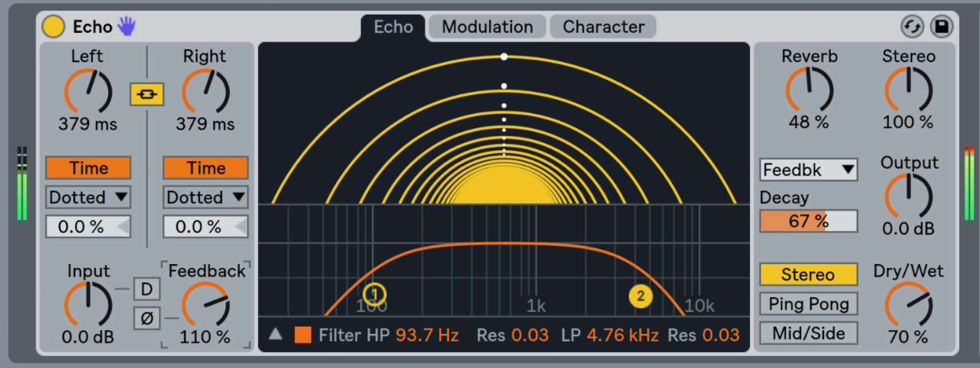Toggle the Echo device activator button
The width and height of the screenshot is (980, 368).
click(53, 26)
